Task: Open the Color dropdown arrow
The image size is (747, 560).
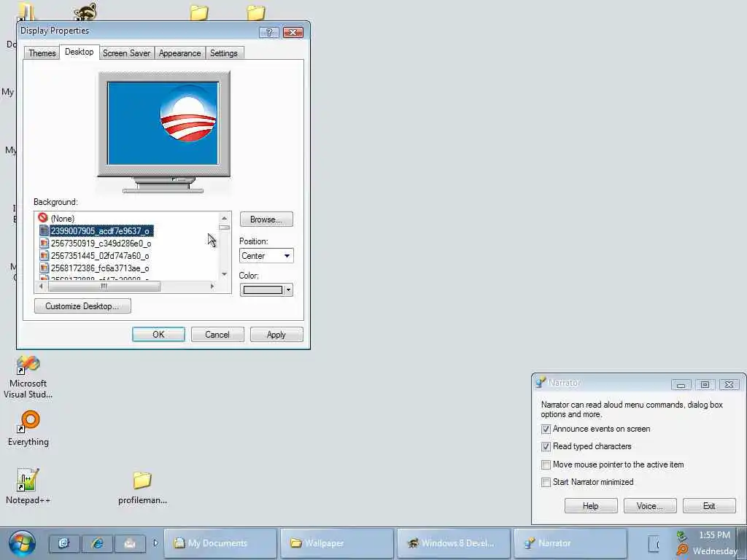Action: [289, 289]
